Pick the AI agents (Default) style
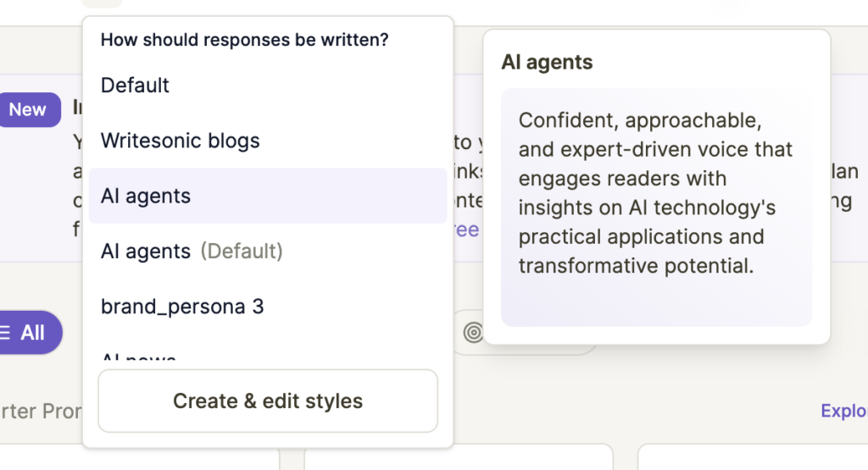 (268, 251)
